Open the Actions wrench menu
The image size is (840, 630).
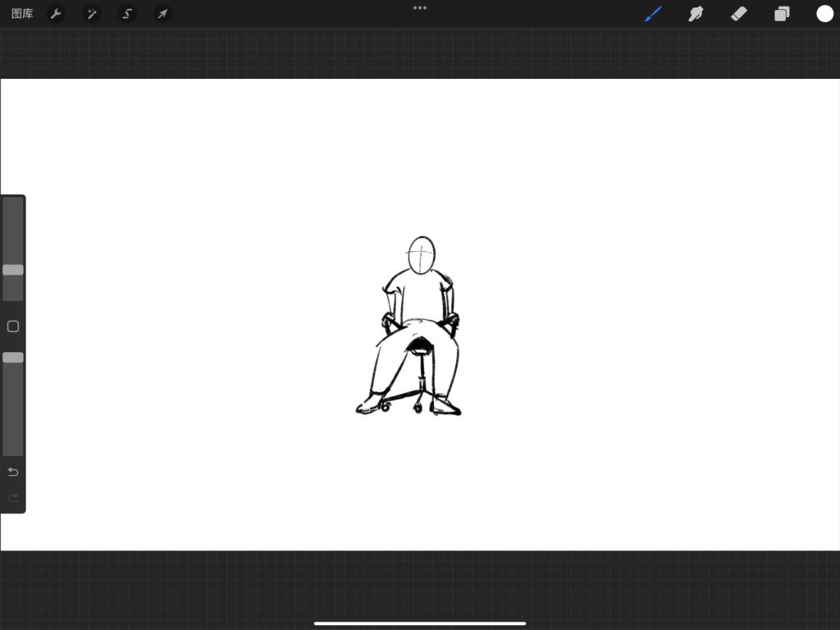[56, 13]
